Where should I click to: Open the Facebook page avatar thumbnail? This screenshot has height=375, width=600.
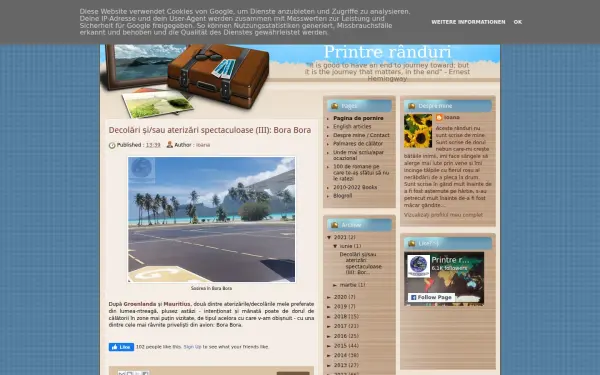tap(418, 266)
